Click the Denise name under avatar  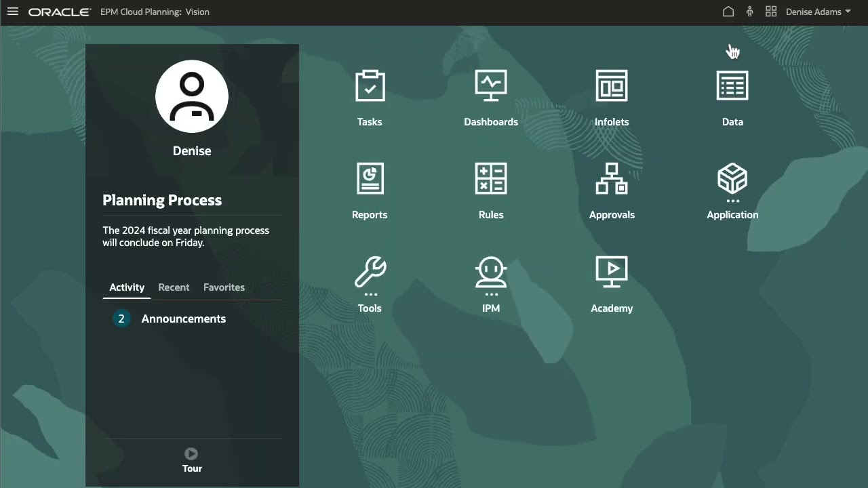tap(192, 151)
